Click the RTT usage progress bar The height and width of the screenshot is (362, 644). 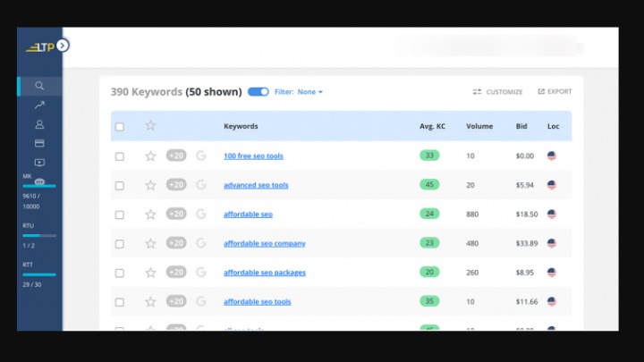pos(39,274)
